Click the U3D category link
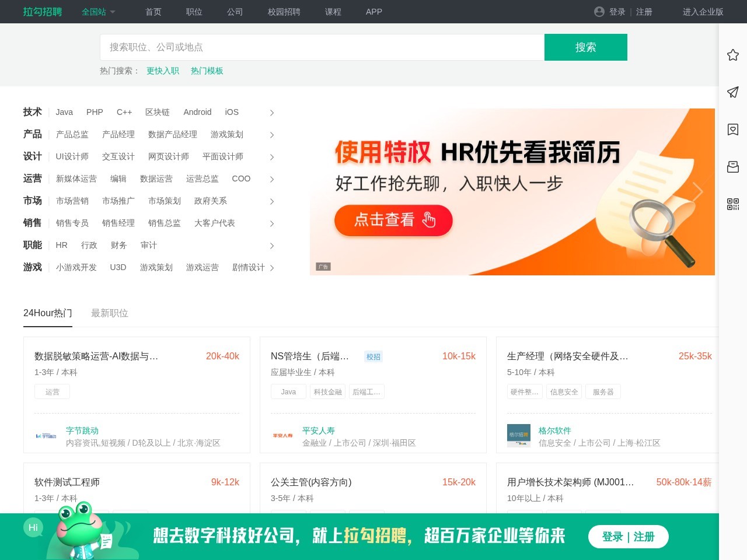This screenshot has width=747, height=560. (118, 267)
